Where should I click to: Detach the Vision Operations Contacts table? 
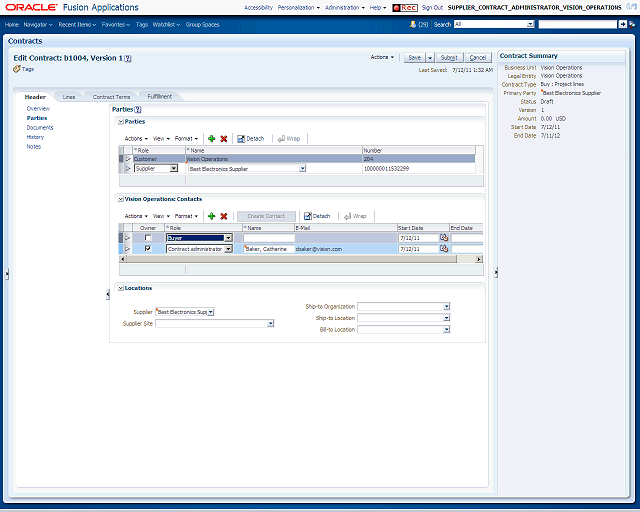click(317, 216)
